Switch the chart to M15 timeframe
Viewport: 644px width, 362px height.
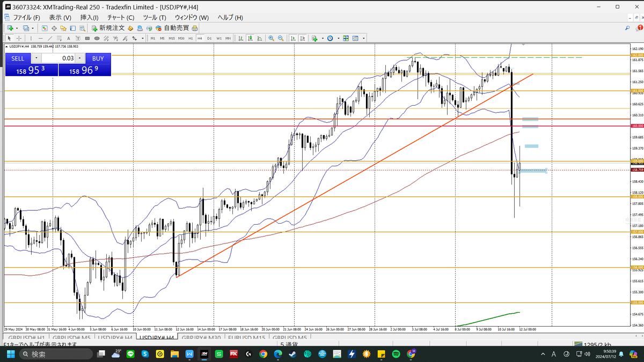172,38
